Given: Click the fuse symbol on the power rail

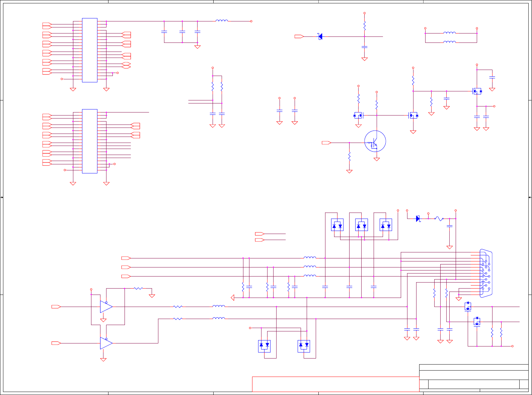Looking at the screenshot, I should pyautogui.click(x=439, y=219).
